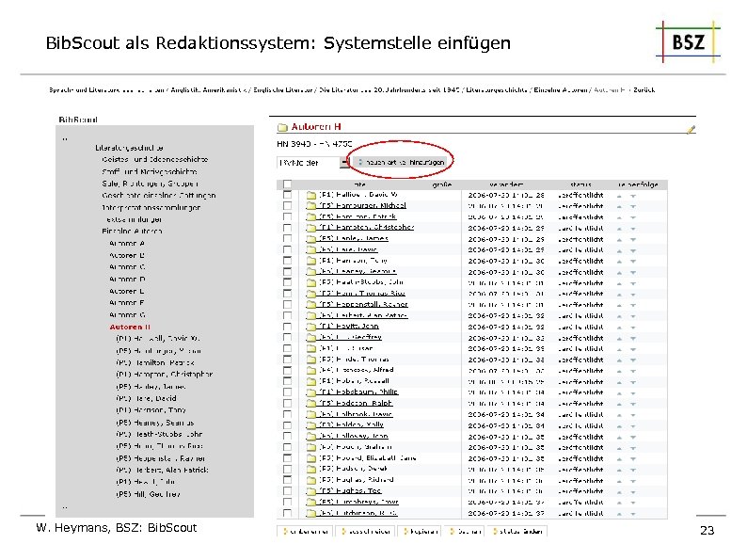Image resolution: width=747 pixels, height=560 pixels.
Task: Select 'Interpretationssammlungen' in the sidebar tree
Action: coord(151,207)
